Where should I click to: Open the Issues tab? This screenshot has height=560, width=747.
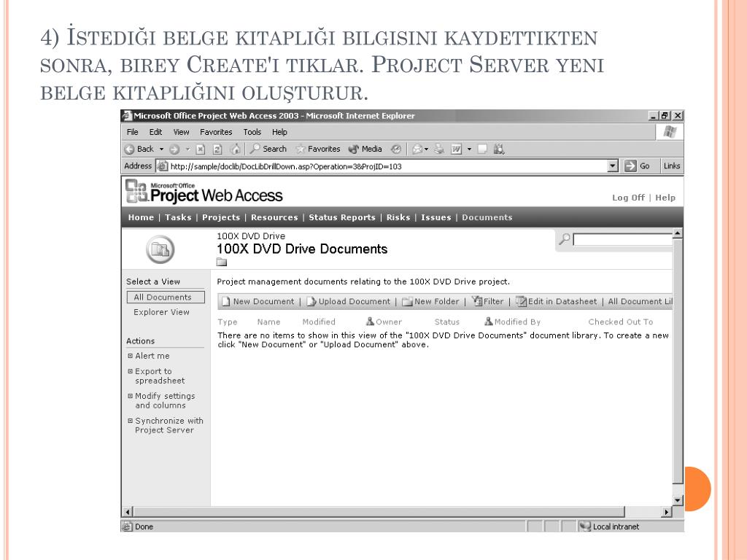[x=436, y=217]
